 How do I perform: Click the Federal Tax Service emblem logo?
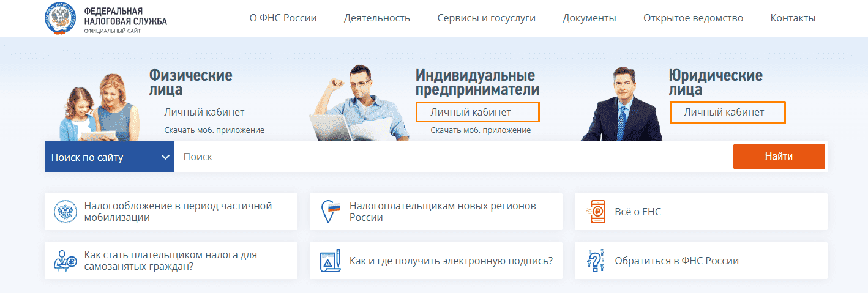61,18
